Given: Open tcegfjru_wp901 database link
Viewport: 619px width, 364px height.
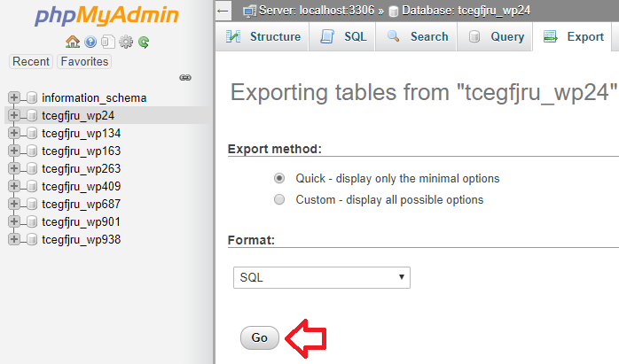Looking at the screenshot, I should click(82, 221).
